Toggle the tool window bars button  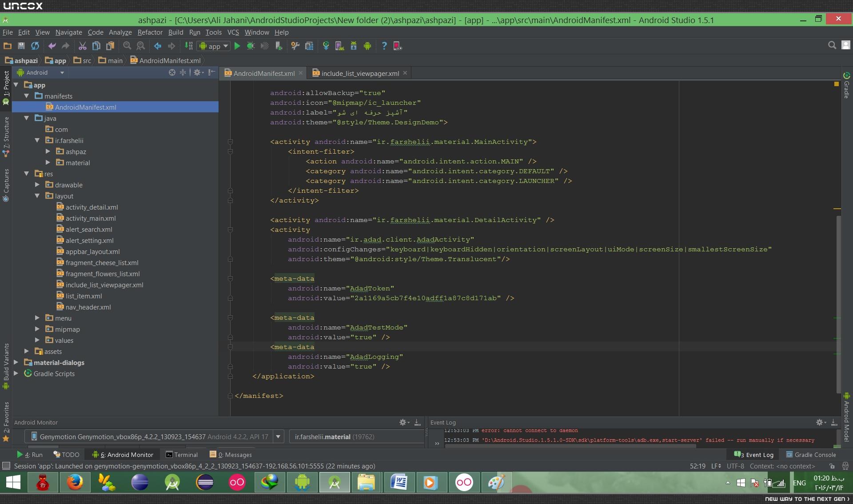6,466
